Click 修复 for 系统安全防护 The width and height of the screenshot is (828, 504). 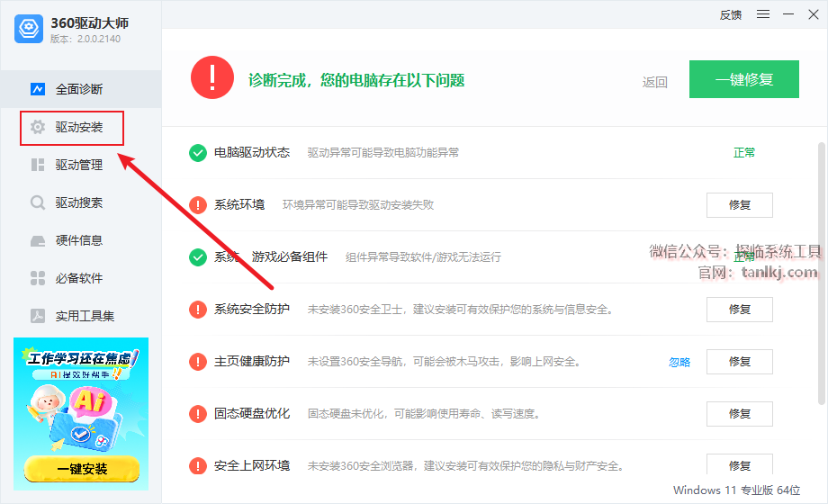tap(739, 310)
